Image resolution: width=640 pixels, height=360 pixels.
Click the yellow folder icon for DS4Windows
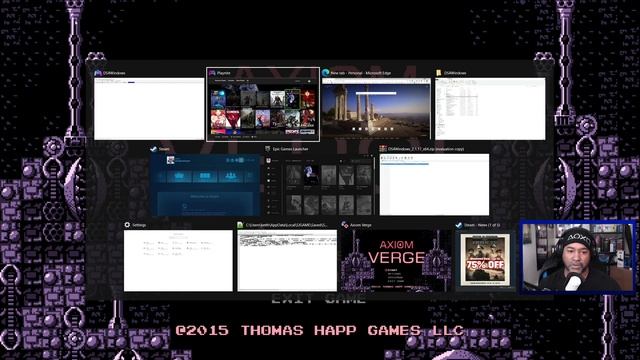[439, 73]
